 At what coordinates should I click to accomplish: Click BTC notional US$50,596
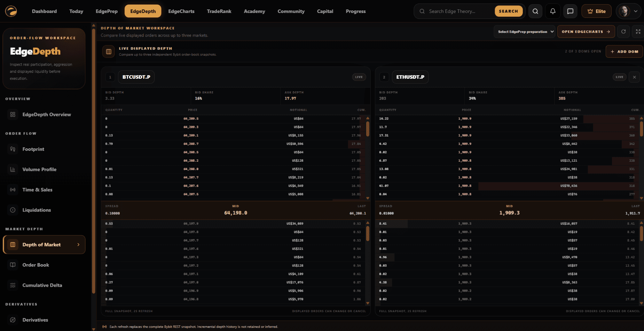[x=295, y=144]
